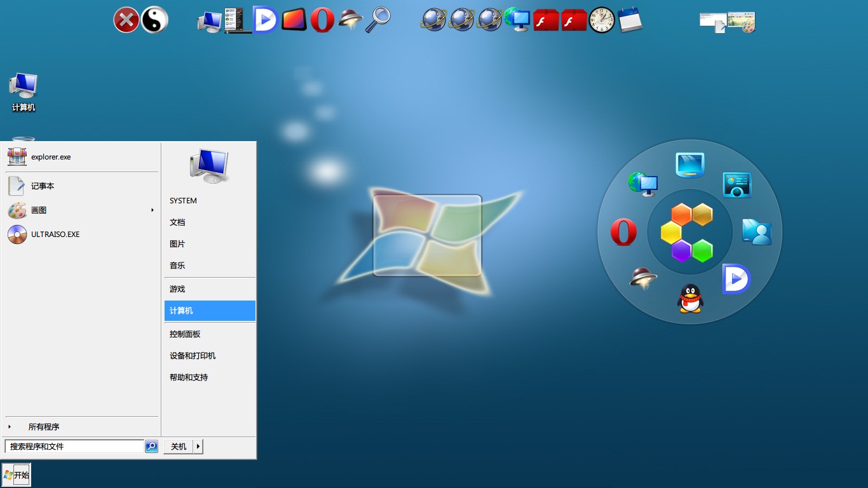Open 设备和打印机 from the Start menu
The image size is (868, 488).
210,356
